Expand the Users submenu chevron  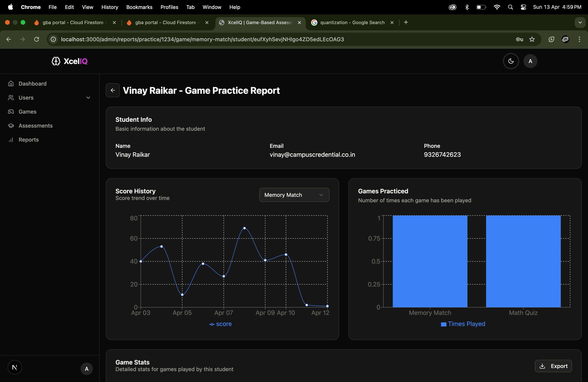click(88, 98)
